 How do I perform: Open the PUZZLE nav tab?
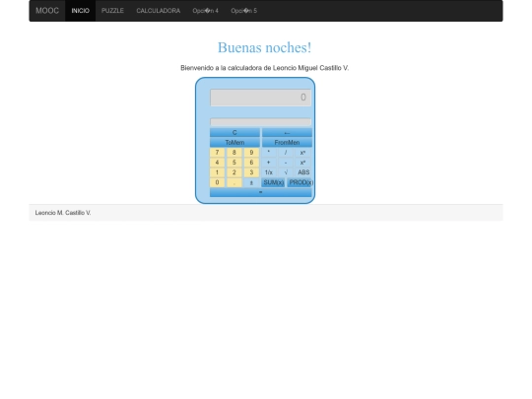click(112, 11)
